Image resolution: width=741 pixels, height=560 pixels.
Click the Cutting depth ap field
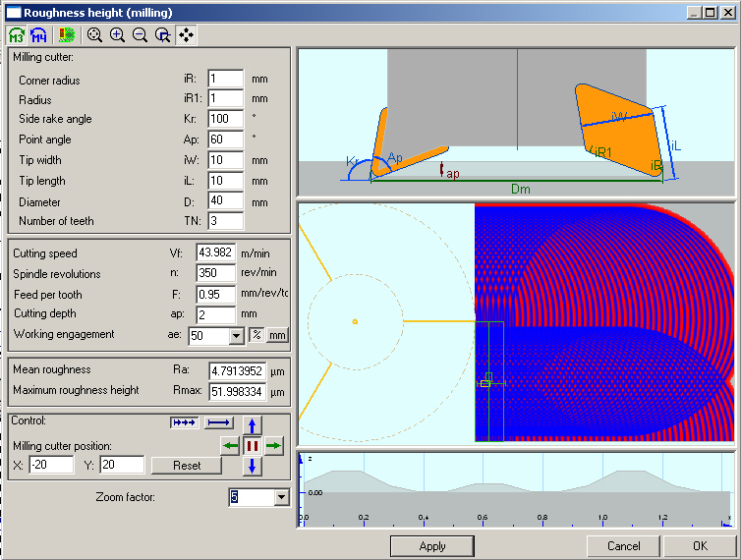coord(216,314)
